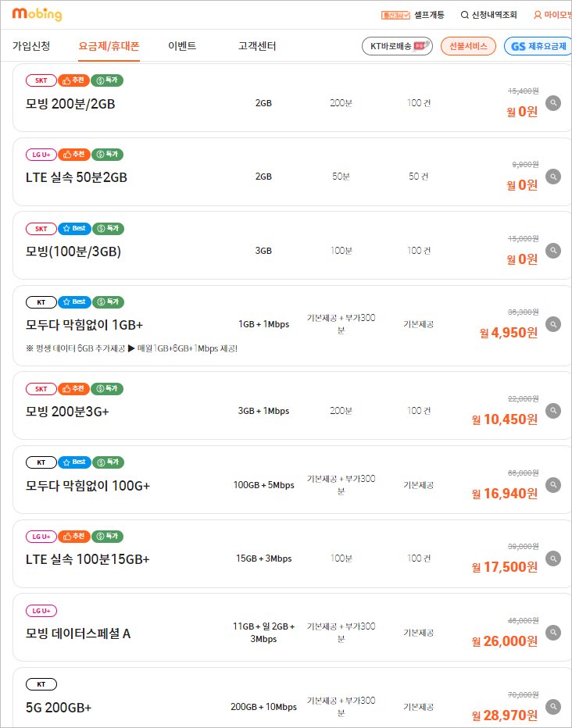Click the GS 제휴요금제 button
Image resolution: width=572 pixels, height=728 pixels.
point(538,47)
